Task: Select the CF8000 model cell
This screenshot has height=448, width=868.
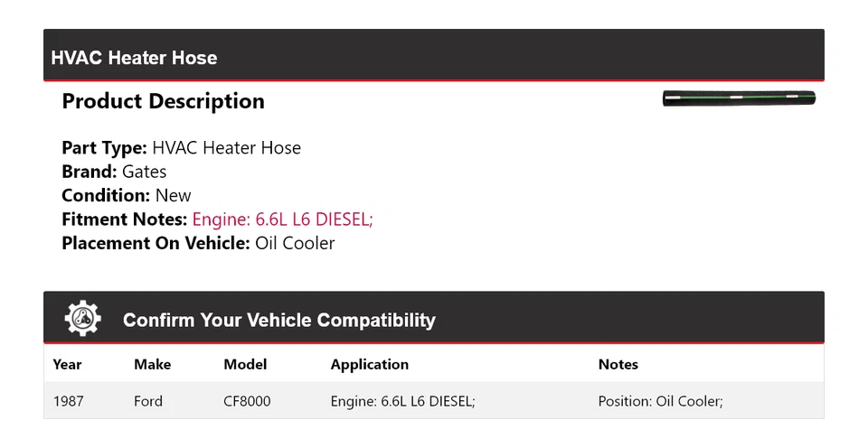Action: tap(247, 400)
